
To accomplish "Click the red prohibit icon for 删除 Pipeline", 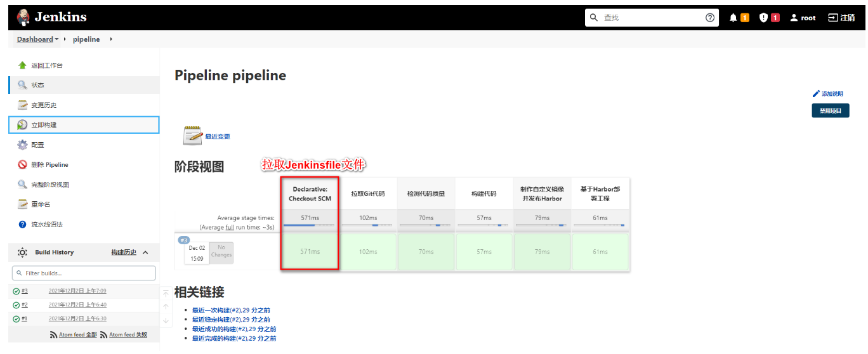I will [x=22, y=165].
